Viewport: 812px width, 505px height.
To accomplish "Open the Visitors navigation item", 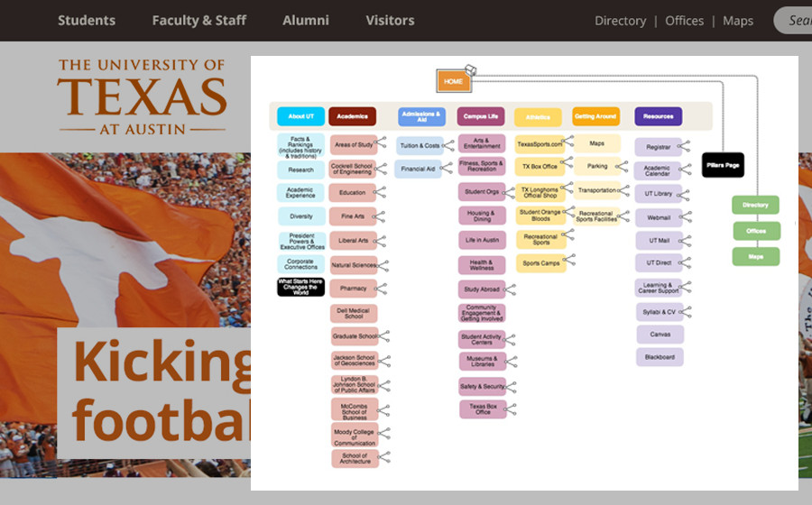I will pos(390,20).
